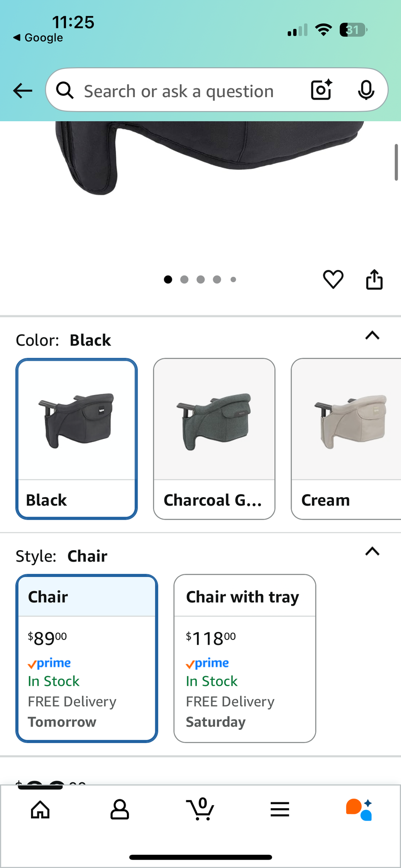401x868 pixels.
Task: Open the shopping cart
Action: (200, 810)
